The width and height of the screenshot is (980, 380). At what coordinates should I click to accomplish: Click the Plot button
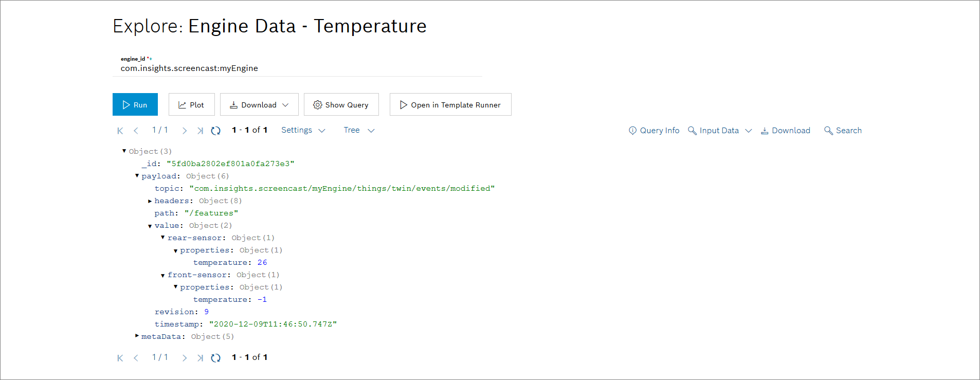click(191, 105)
